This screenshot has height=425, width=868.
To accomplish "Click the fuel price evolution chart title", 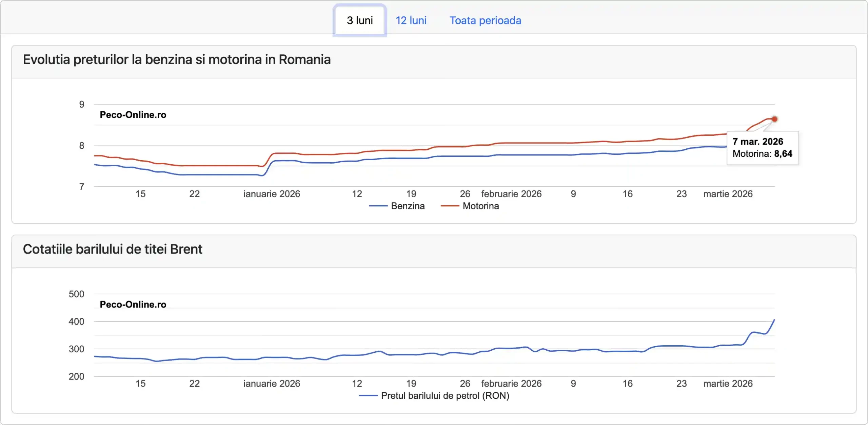I will (177, 60).
